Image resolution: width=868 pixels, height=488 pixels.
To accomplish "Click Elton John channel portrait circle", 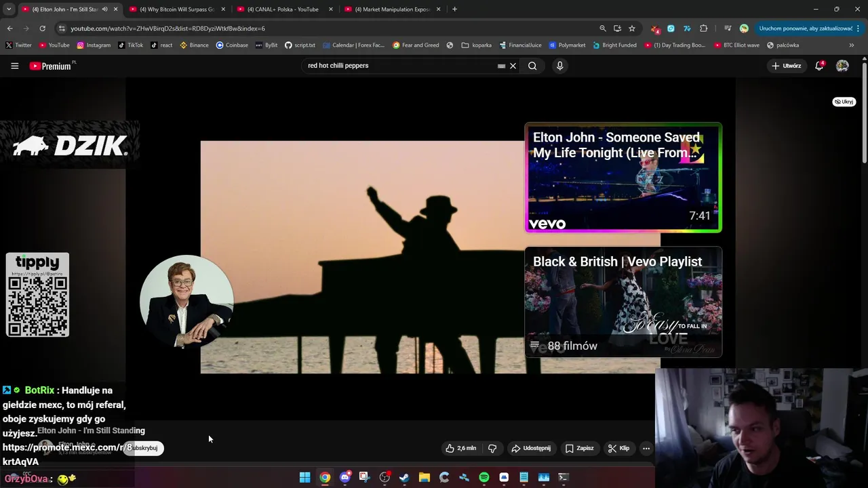I will (186, 301).
